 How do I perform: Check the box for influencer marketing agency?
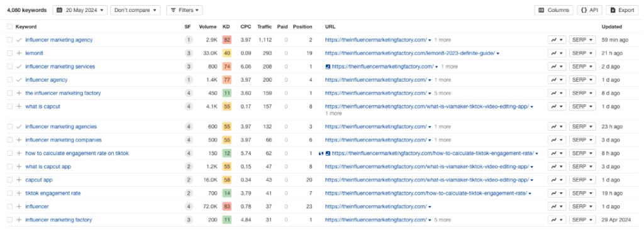(10, 40)
